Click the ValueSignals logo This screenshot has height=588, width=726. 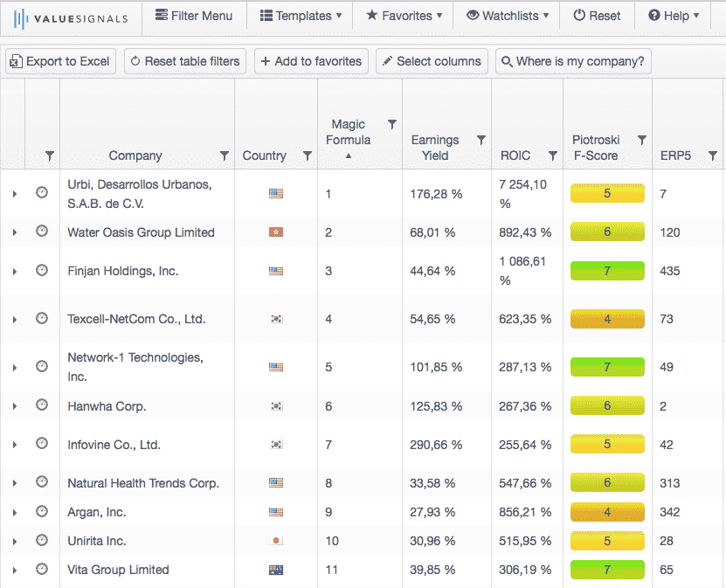point(71,18)
